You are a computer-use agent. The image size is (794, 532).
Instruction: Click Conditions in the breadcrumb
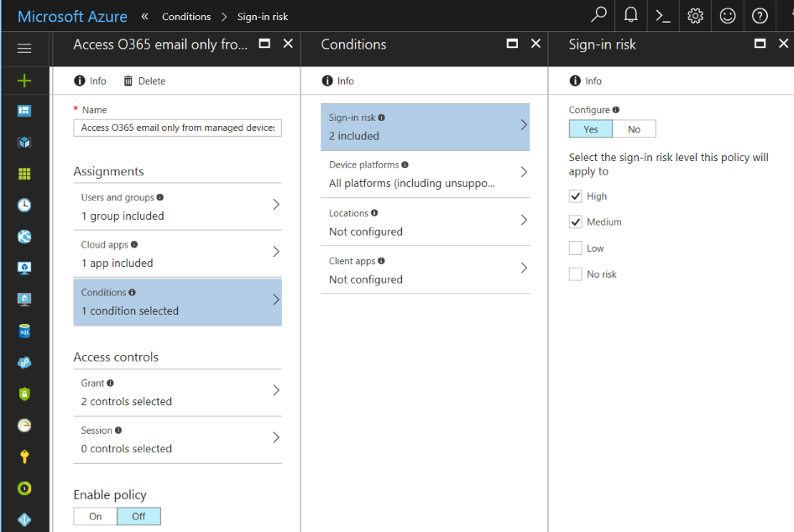186,17
